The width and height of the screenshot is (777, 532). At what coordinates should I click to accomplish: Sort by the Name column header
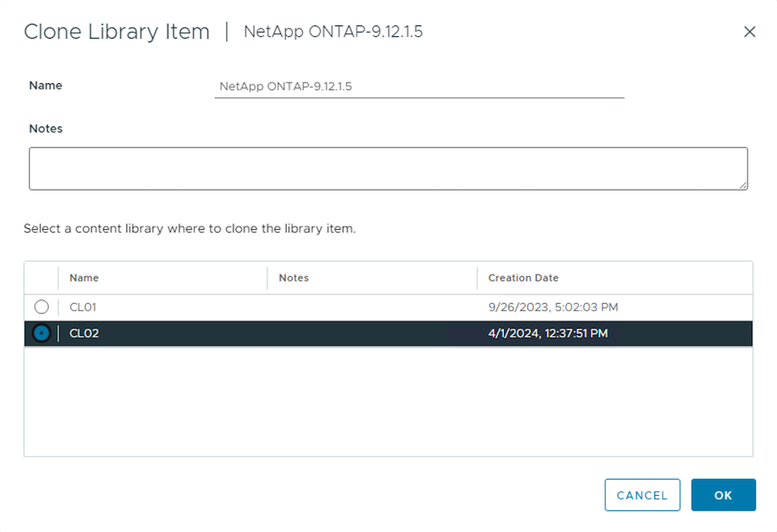click(84, 278)
